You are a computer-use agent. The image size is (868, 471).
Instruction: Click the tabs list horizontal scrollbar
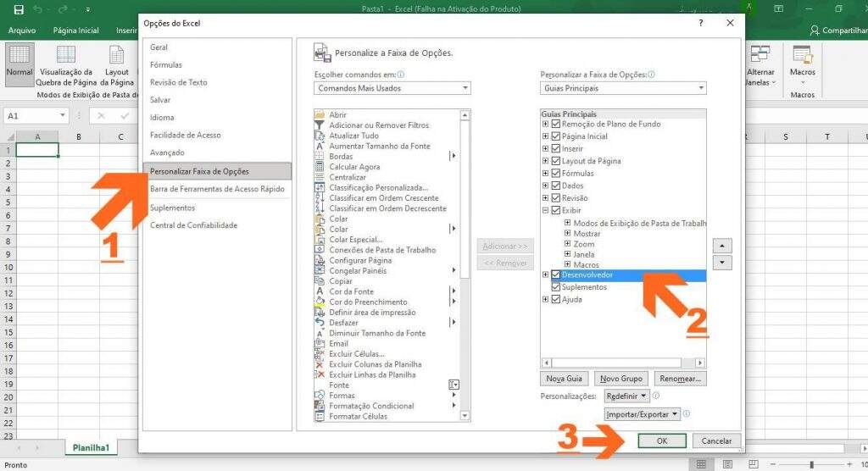pos(623,363)
